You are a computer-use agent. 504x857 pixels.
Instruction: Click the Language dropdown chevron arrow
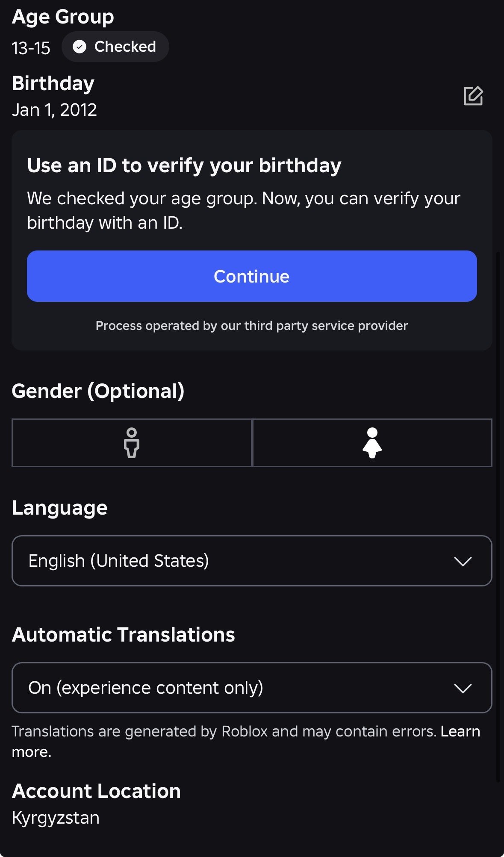click(463, 561)
